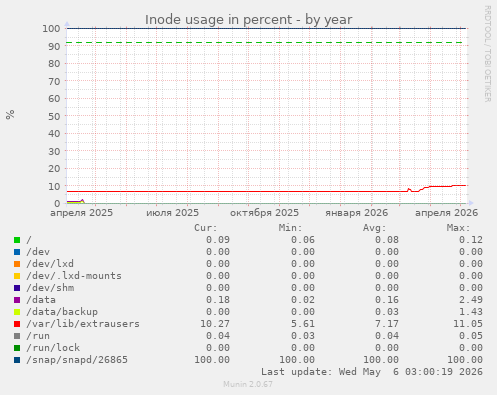Click the '/data/backup' legend label
497x395 pixels.
(62, 312)
